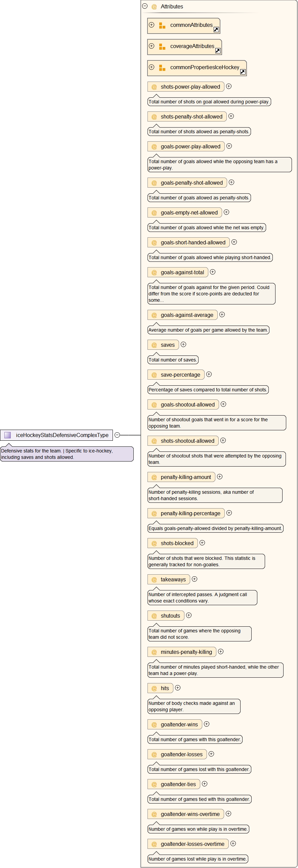Viewport: 298px width, 868px height.
Task: Select the penalty-killing-percentage attribute
Action: (x=190, y=513)
